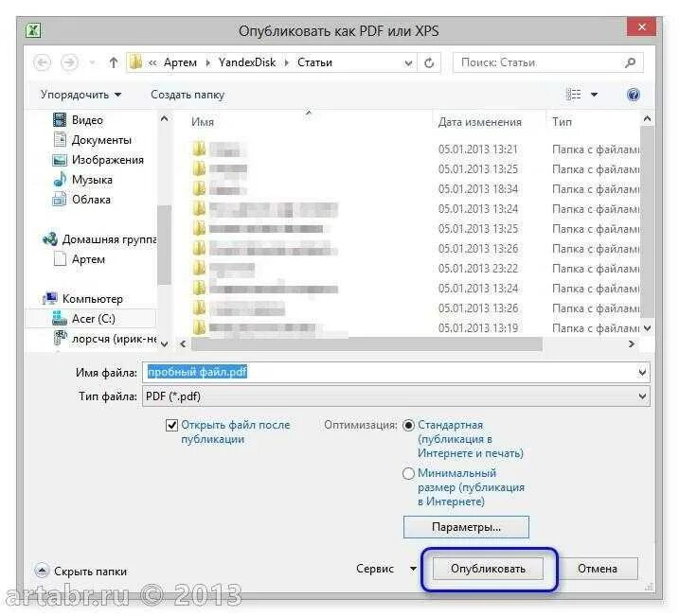Click Создать папку toolbar command

[x=188, y=95]
